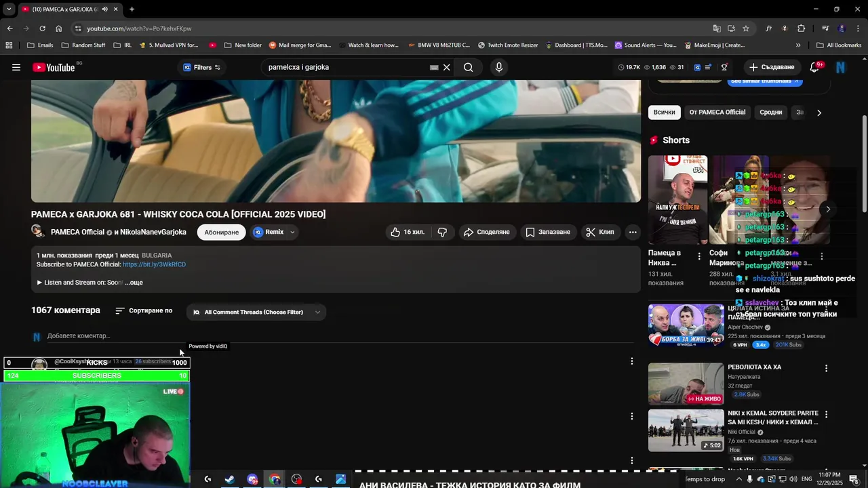Start voice search with microphone icon

499,67
